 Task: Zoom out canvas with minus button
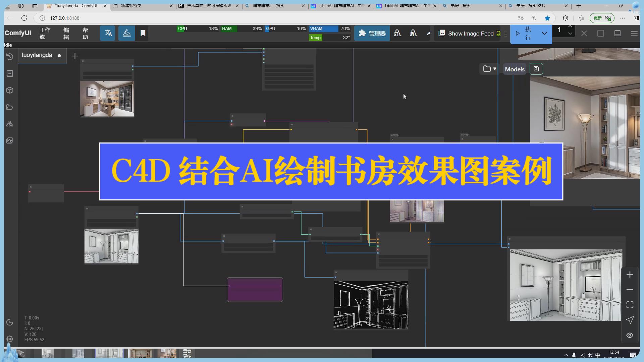click(630, 290)
